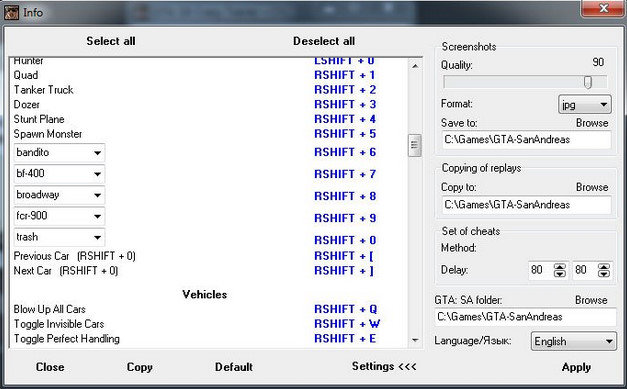
Task: Decrease the second Delay value
Action: (603, 274)
